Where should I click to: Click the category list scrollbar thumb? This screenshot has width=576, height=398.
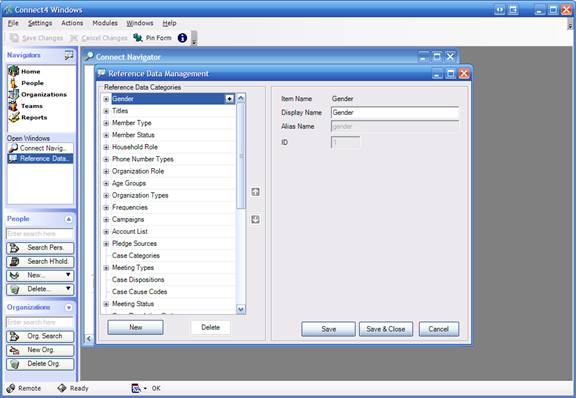click(241, 156)
